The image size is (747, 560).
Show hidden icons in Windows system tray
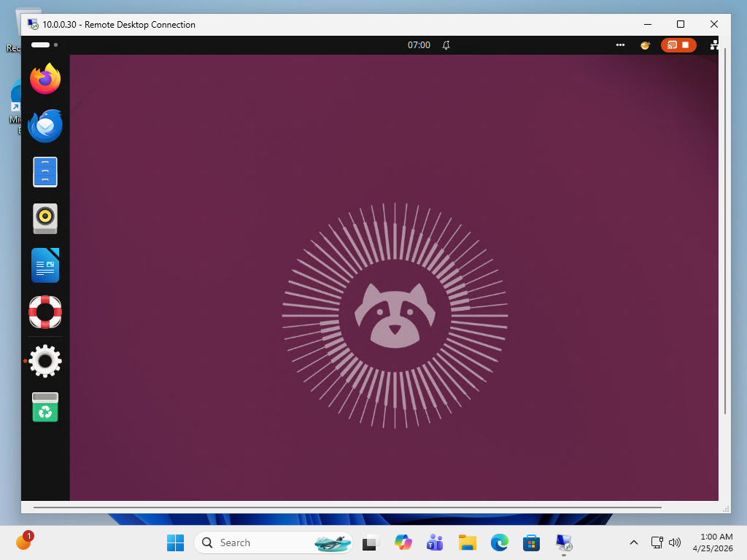[633, 542]
